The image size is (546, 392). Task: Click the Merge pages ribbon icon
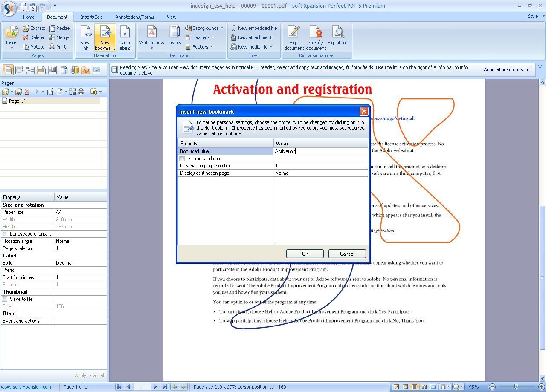[52, 37]
